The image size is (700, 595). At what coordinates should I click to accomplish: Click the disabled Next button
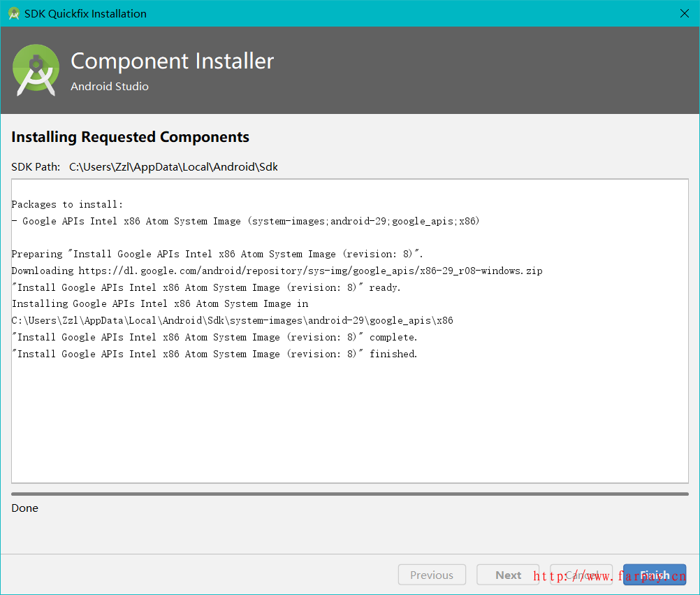click(x=508, y=575)
